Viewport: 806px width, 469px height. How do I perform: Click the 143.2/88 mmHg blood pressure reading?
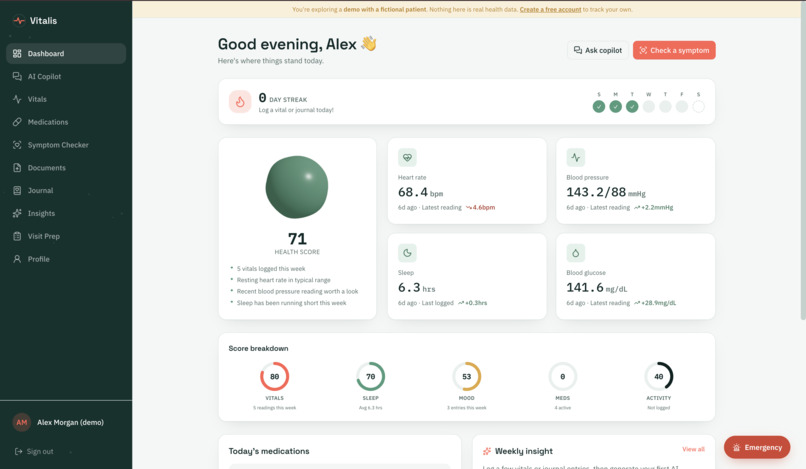[606, 192]
